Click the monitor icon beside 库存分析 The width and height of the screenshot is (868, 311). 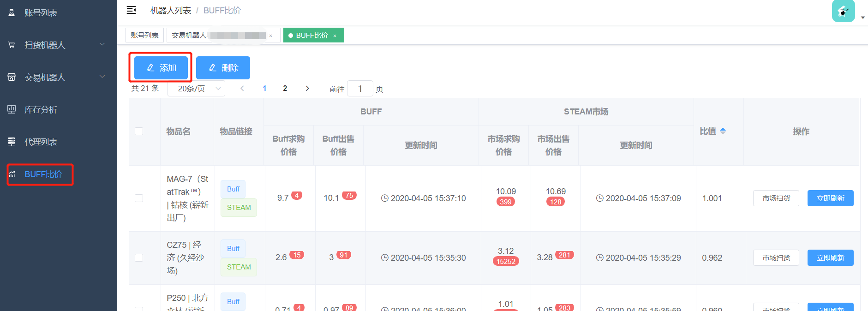click(12, 109)
